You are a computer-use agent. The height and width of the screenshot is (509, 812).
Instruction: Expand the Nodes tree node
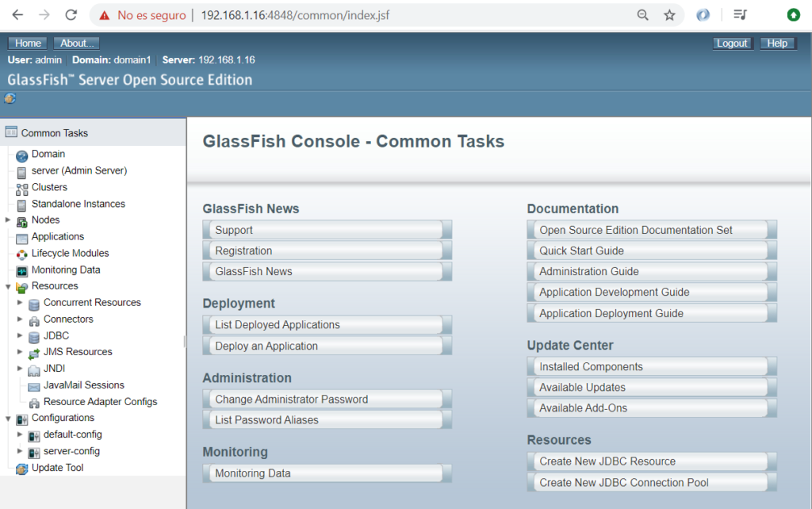point(8,220)
